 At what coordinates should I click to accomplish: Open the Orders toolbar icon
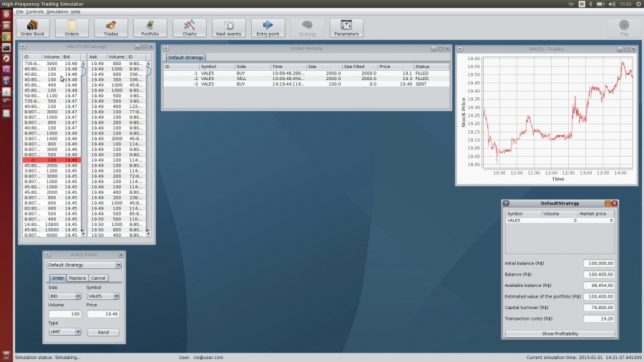click(x=72, y=28)
